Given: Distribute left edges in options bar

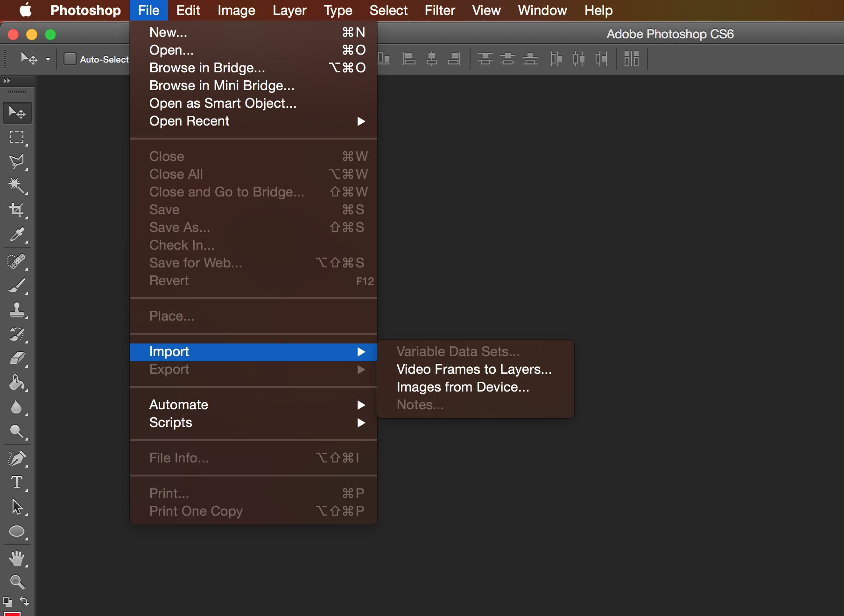Looking at the screenshot, I should click(556, 59).
